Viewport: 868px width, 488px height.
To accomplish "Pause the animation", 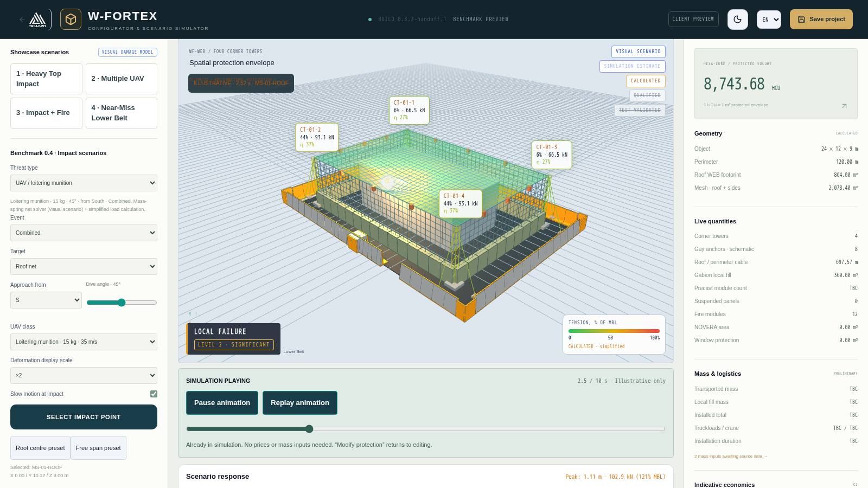I will click(x=222, y=403).
